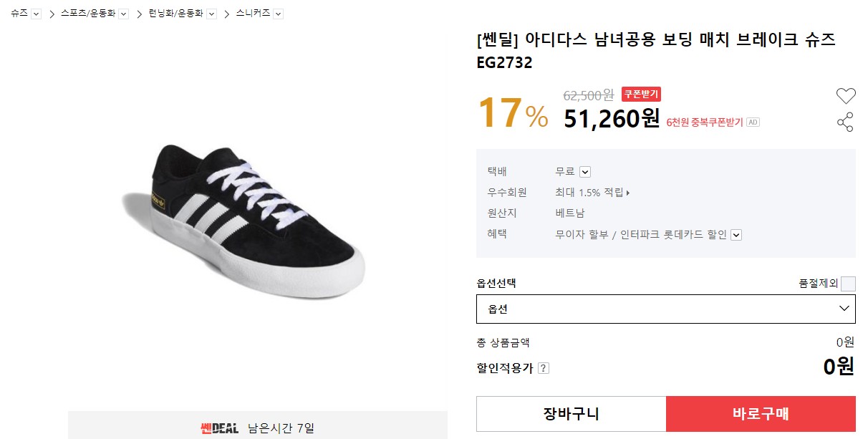Screen dimensions: 868x439
Task: Click the AD badge icon
Action: [753, 122]
